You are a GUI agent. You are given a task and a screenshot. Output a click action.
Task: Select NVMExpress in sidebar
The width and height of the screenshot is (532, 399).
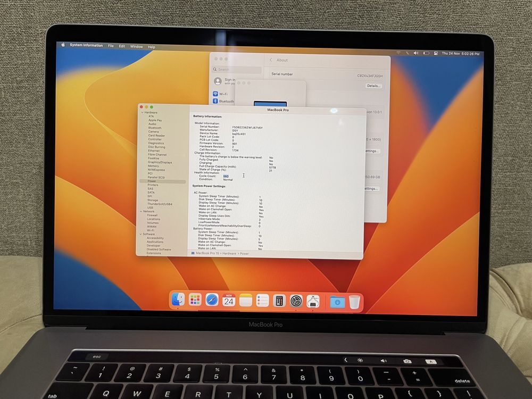156,170
